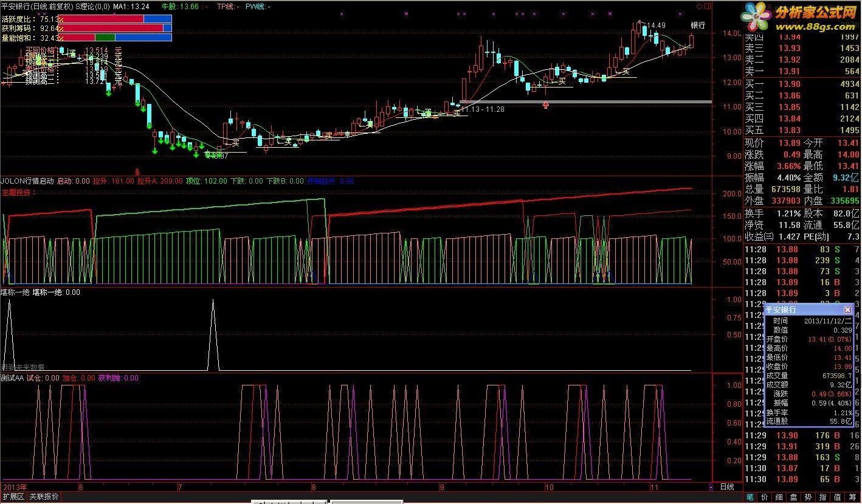Image resolution: width=862 pixels, height=504 pixels.
Task: Click the 换手 1.21% value
Action: [788, 214]
